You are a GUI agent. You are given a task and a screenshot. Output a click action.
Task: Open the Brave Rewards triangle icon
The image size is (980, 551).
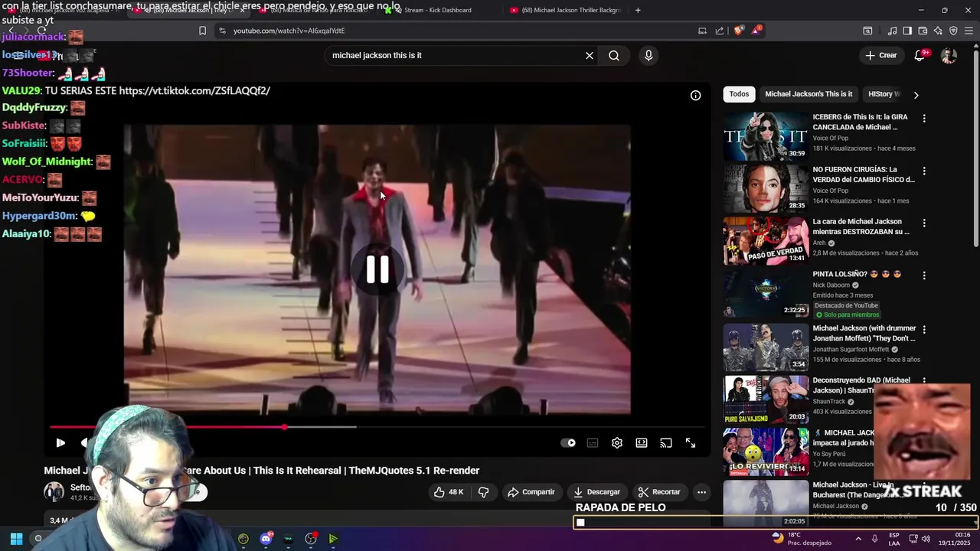[756, 31]
